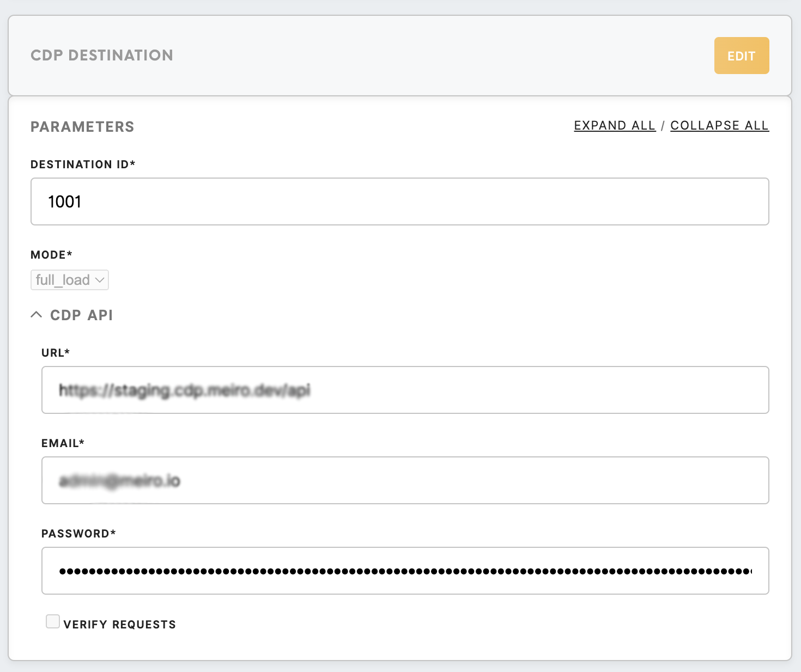Click the yellow EDIT button

[x=741, y=56]
